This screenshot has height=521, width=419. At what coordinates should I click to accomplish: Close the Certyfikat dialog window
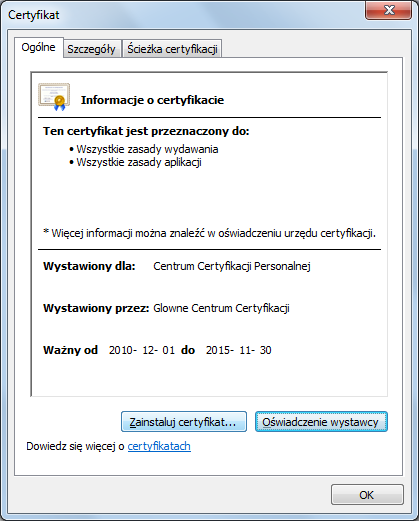388,10
